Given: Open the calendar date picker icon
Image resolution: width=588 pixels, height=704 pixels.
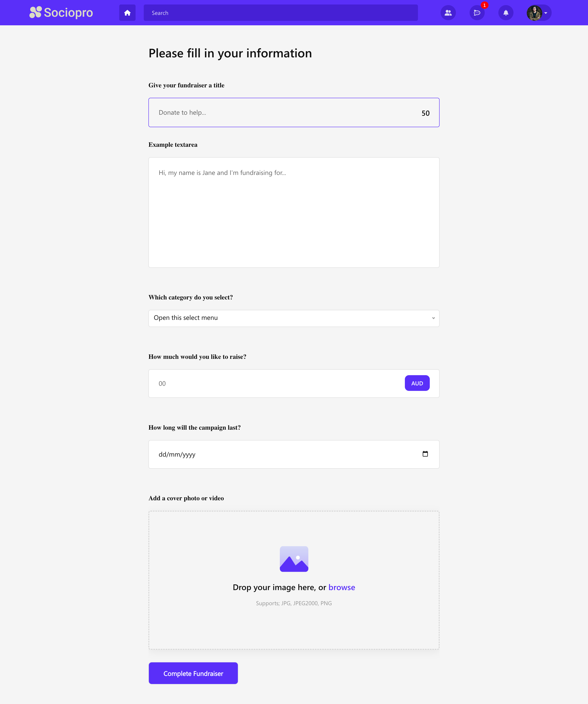Looking at the screenshot, I should point(425,454).
